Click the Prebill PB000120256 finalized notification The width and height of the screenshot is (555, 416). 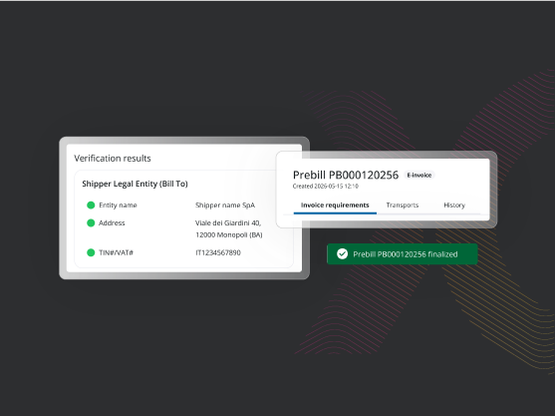point(402,254)
